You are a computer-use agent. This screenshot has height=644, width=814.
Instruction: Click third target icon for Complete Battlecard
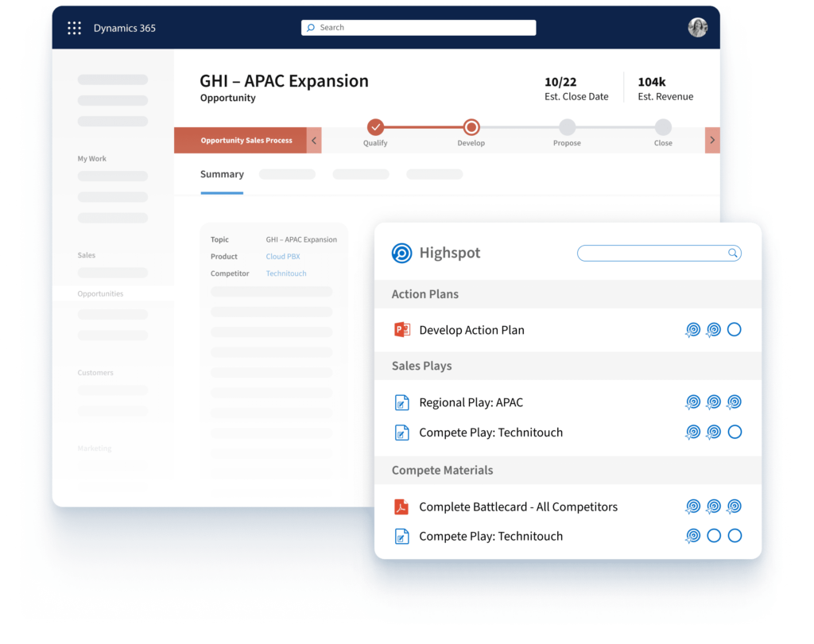(x=734, y=506)
